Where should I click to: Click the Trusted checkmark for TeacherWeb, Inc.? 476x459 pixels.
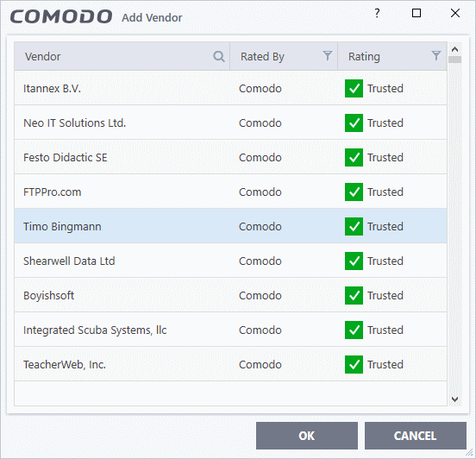coord(354,364)
